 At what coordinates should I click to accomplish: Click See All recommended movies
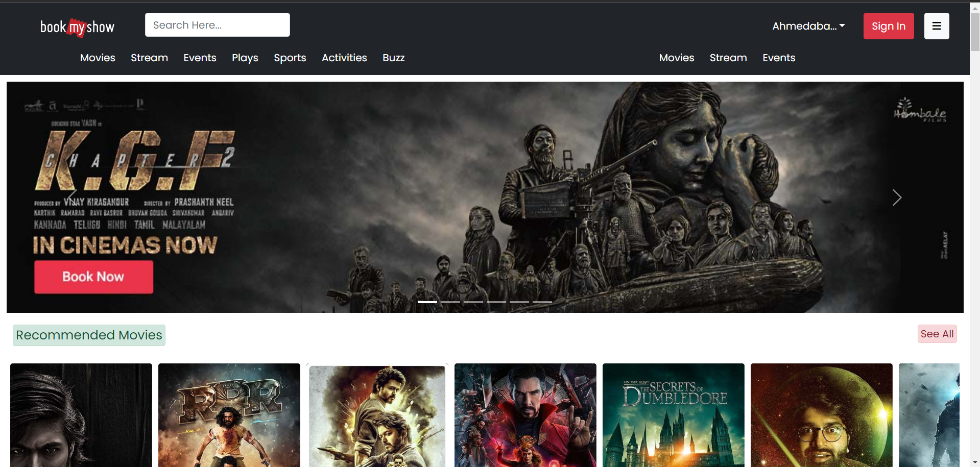tap(937, 334)
